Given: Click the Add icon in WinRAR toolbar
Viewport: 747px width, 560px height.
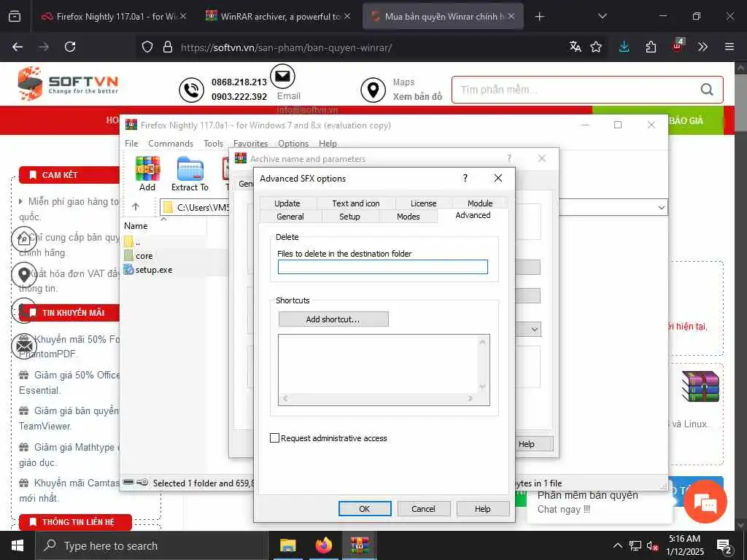Looking at the screenshot, I should pyautogui.click(x=147, y=168).
